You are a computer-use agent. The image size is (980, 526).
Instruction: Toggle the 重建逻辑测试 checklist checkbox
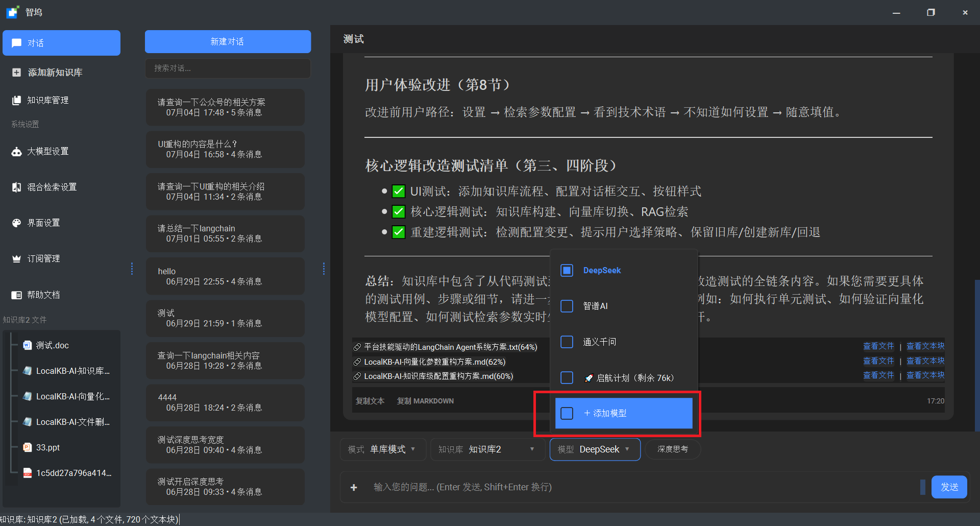pyautogui.click(x=399, y=232)
